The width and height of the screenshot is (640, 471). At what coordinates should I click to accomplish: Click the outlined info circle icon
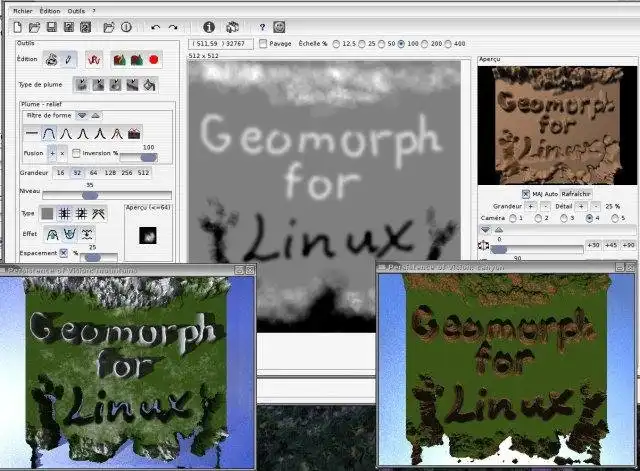tap(127, 27)
